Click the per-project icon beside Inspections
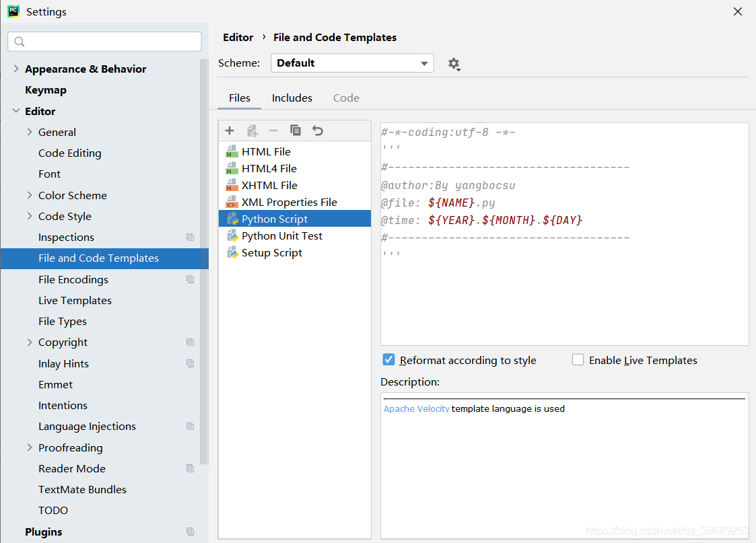756x543 pixels. pos(190,237)
